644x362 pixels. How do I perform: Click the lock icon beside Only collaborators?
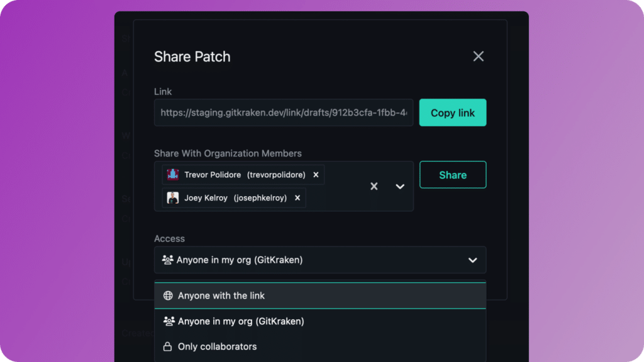click(167, 346)
